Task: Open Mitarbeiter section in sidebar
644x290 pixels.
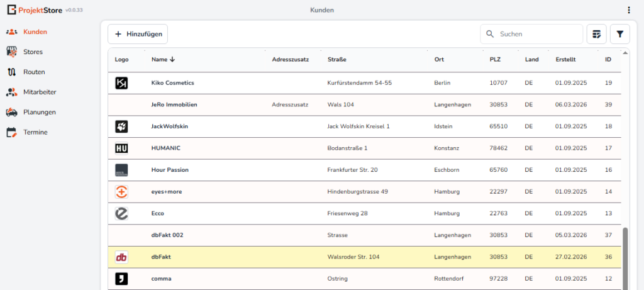Action: pos(40,92)
